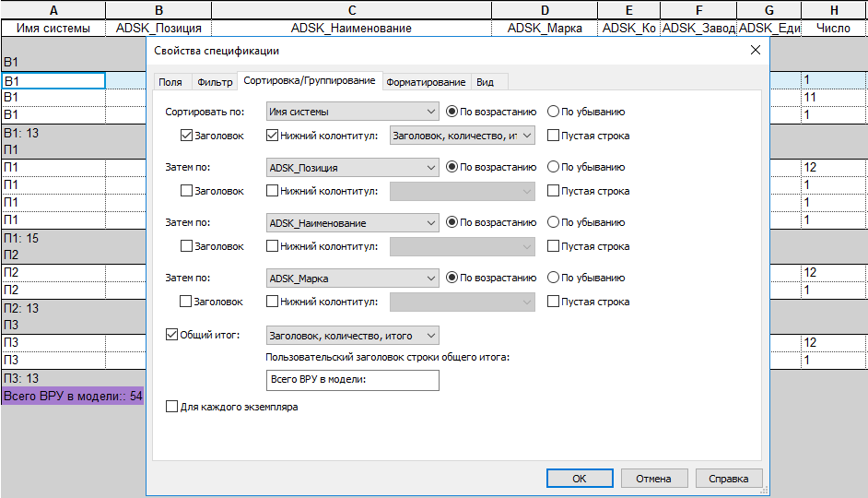
Task: Click the Число header cell
Action: pos(834,29)
